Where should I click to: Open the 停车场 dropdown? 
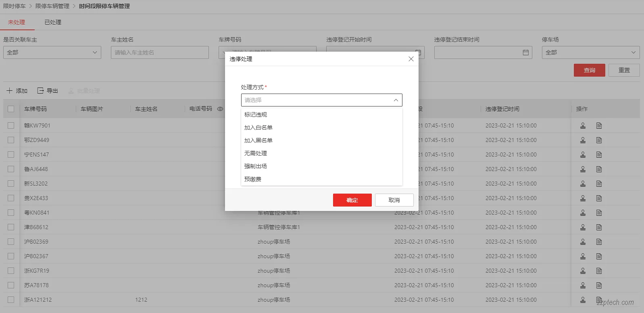tap(591, 52)
